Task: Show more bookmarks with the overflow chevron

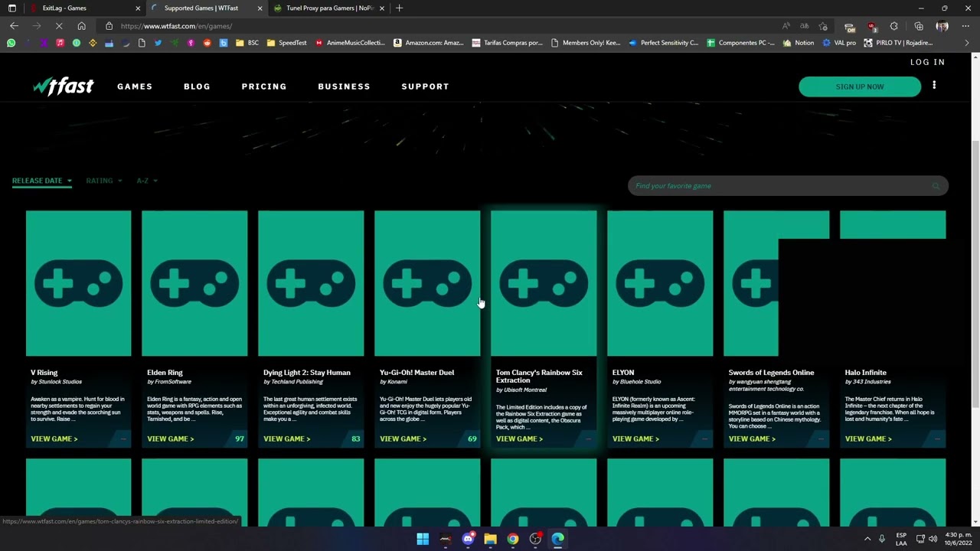Action: point(966,43)
